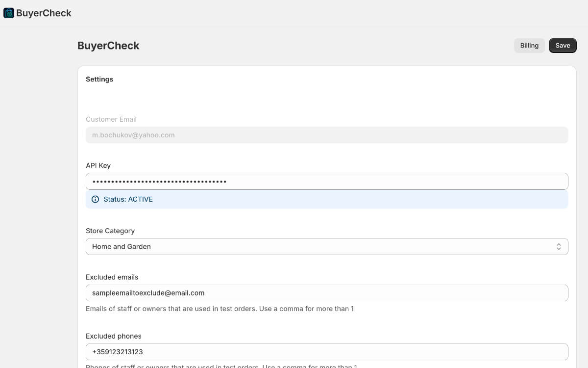The image size is (588, 368).
Task: Click the Store Category selector arrows
Action: (x=559, y=247)
